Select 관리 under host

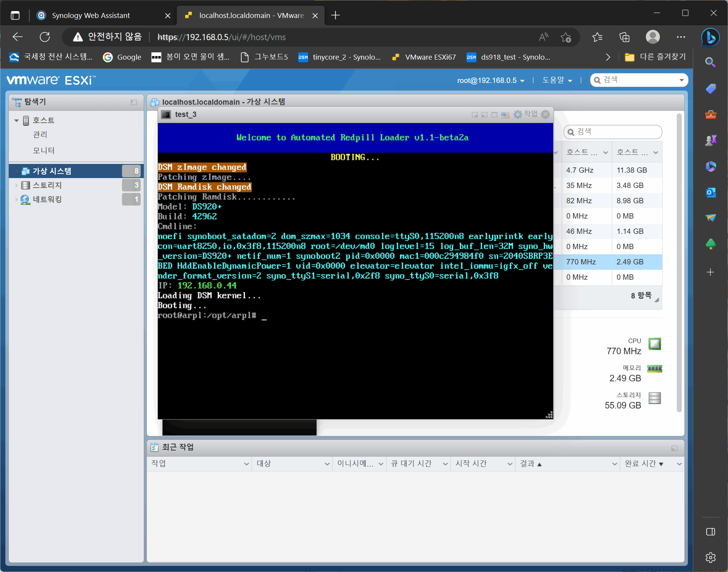coord(40,134)
